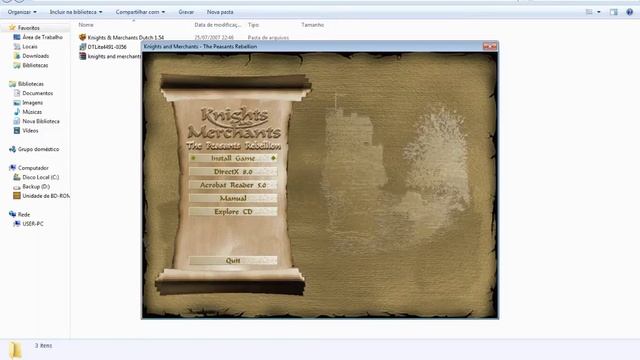Select Favoritos star icon in sidebar

[x=12, y=28]
